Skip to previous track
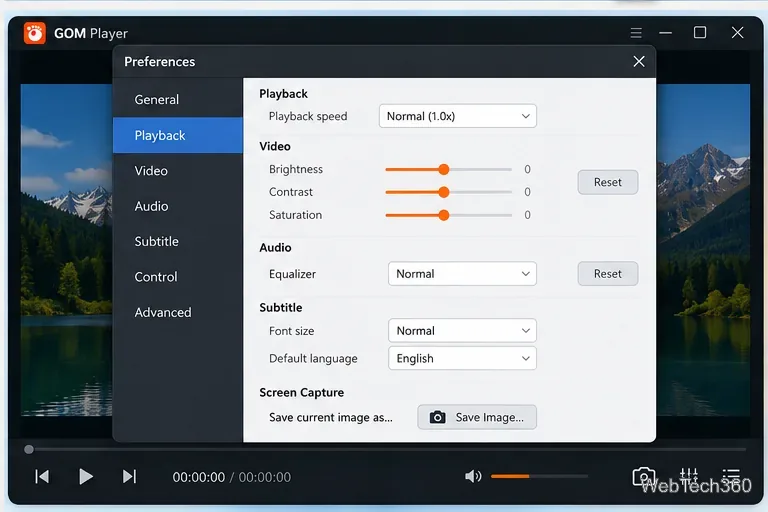Viewport: 768px width, 512px height. 42,476
